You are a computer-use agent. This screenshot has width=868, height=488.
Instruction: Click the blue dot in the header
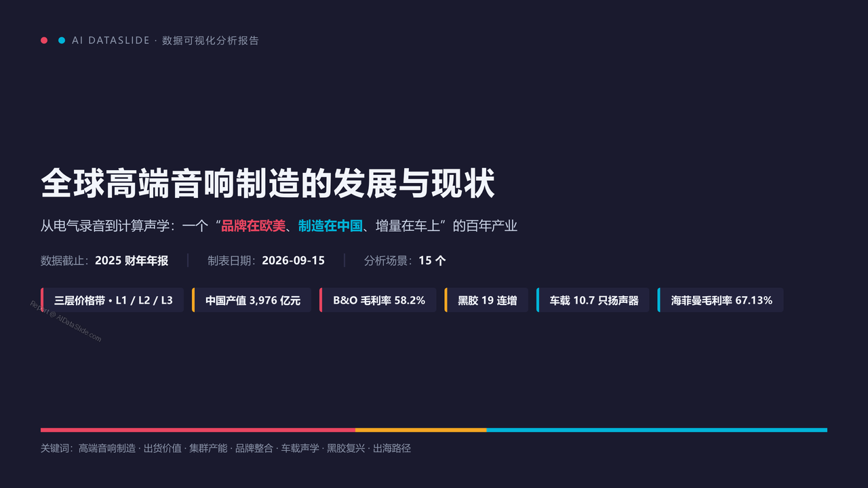62,41
